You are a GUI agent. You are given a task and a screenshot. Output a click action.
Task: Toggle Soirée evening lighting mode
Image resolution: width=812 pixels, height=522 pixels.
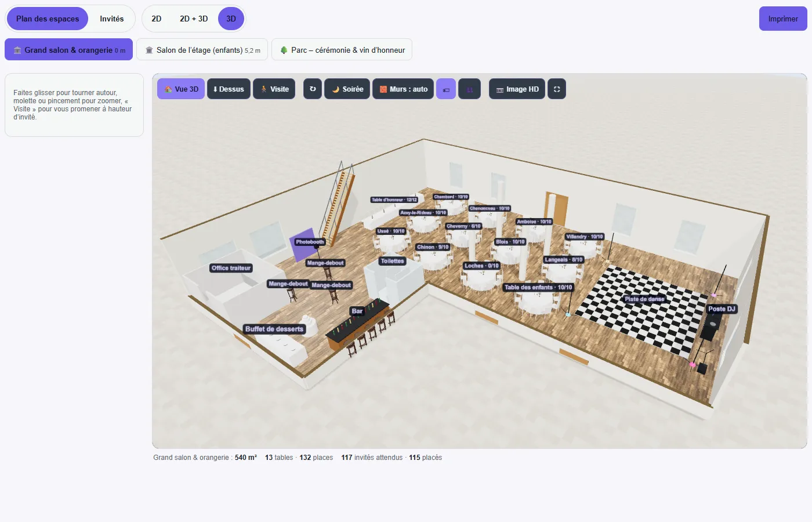tap(347, 89)
